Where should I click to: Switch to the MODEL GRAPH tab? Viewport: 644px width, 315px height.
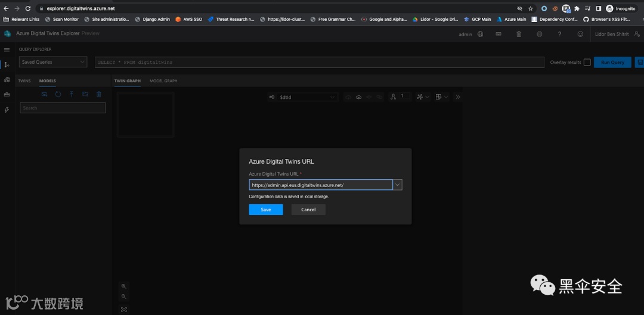(163, 81)
